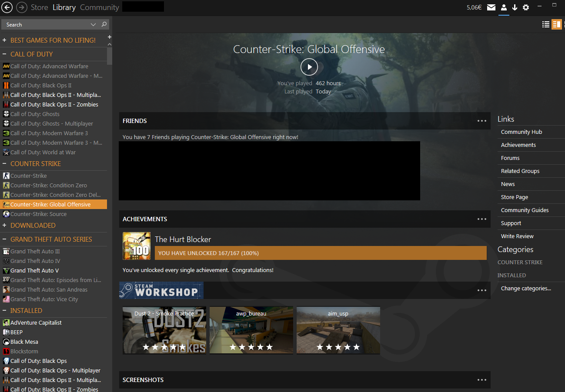Collapse the CALL OF DUTY category
This screenshot has width=565, height=392.
[4, 54]
